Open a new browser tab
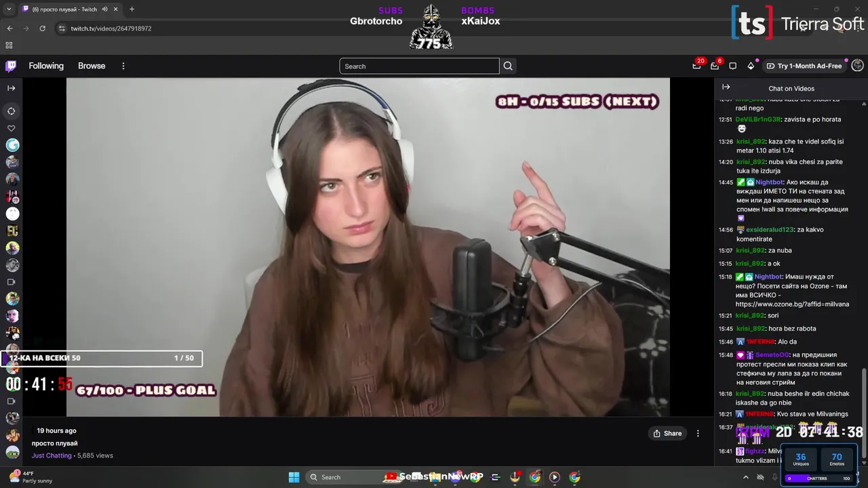 point(132,9)
